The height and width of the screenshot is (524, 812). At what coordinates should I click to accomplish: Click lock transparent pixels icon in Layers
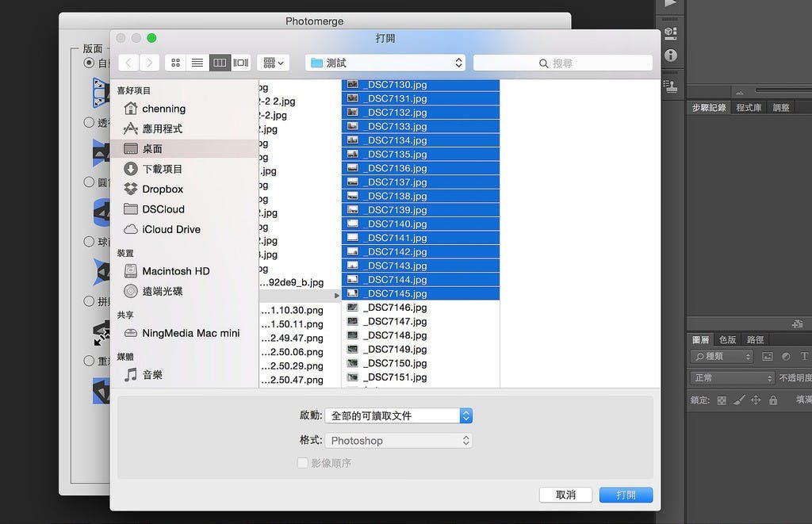coord(722,400)
